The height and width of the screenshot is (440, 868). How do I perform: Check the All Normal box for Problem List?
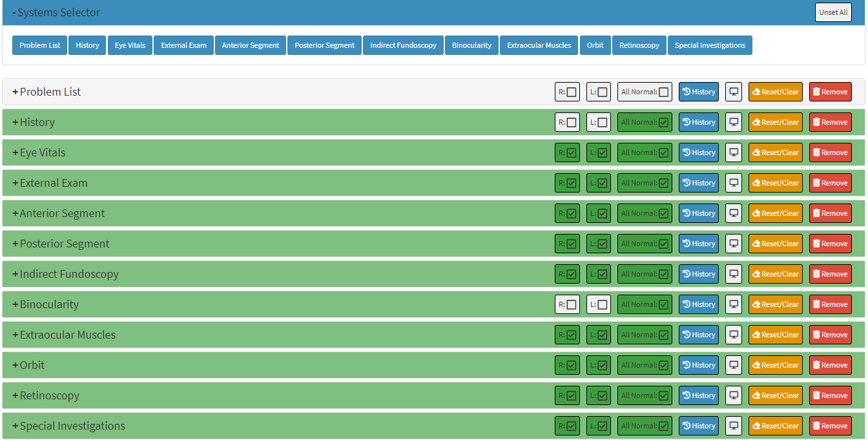pos(663,92)
